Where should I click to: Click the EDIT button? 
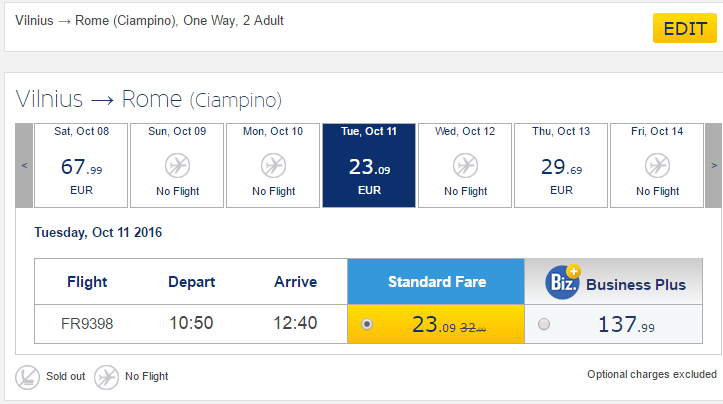point(685,28)
